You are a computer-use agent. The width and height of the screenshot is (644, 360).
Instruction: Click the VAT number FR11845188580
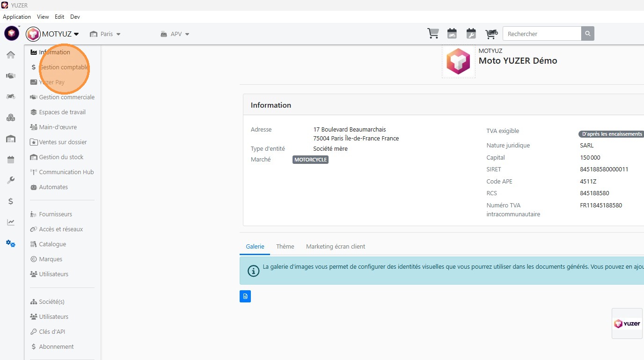coord(601,205)
